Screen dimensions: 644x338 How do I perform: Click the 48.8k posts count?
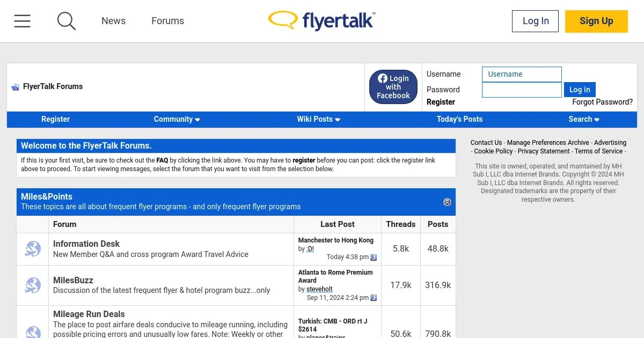(438, 249)
